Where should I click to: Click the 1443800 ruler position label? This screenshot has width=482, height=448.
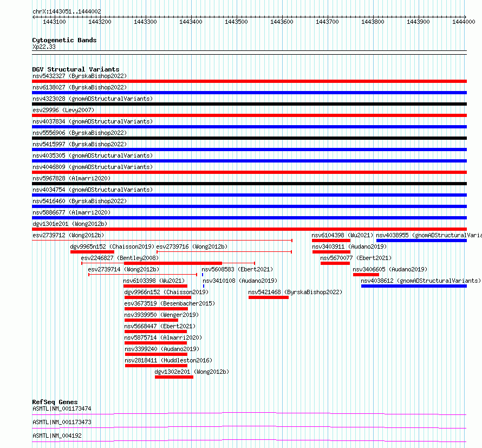click(x=373, y=22)
